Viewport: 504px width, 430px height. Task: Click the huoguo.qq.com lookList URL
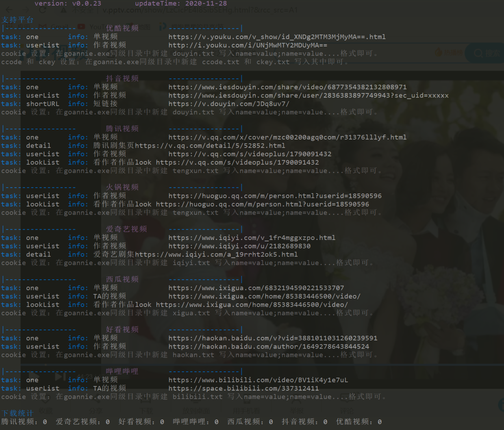[263, 204]
